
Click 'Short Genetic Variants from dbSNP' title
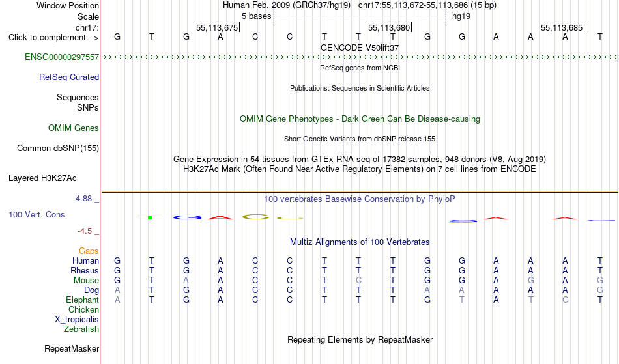click(360, 139)
